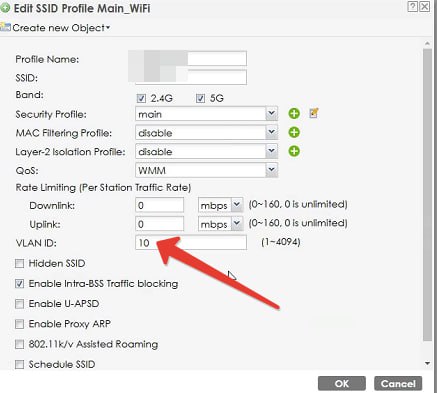Image resolution: width=437 pixels, height=393 pixels.
Task: Enable 802.11k/v Assisted Roaming
Action: click(x=20, y=344)
